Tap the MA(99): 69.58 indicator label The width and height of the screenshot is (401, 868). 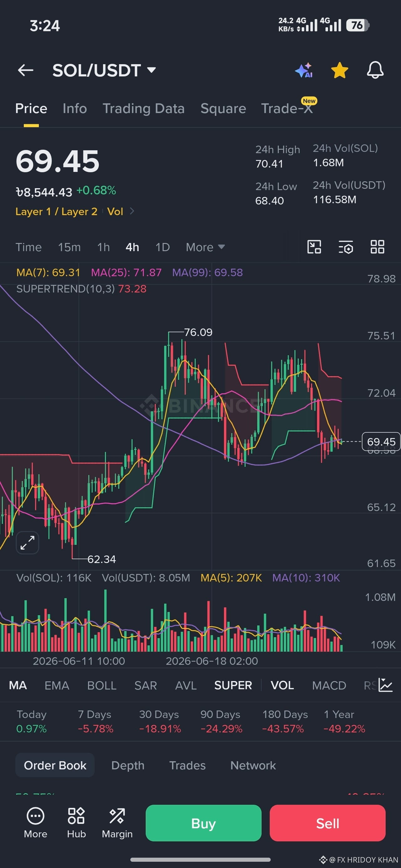click(207, 272)
